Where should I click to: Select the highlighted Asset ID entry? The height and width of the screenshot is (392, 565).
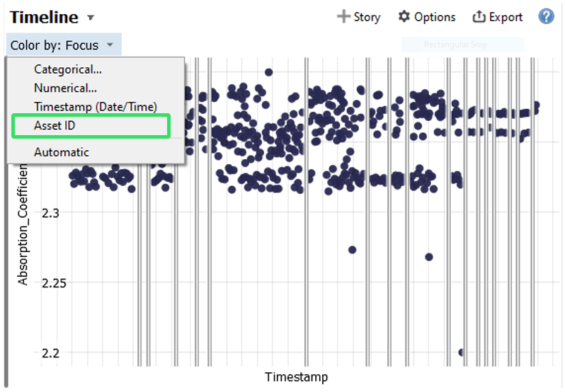(55, 126)
